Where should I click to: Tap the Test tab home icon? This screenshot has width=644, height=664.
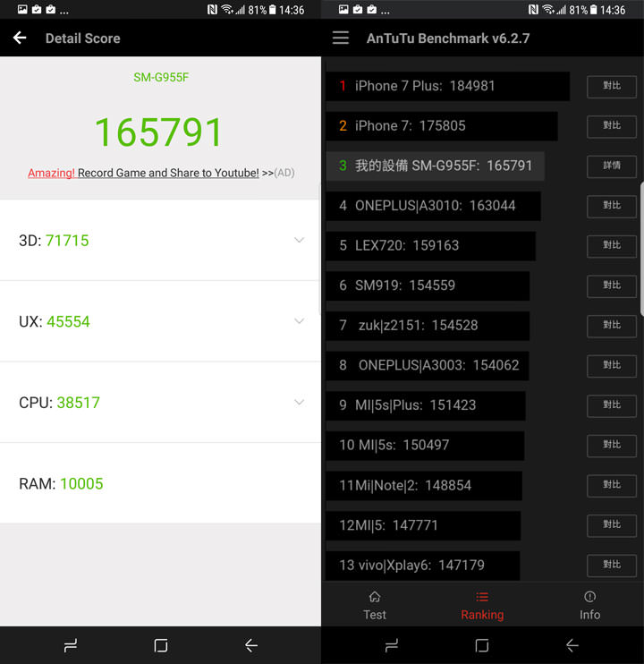point(375,597)
